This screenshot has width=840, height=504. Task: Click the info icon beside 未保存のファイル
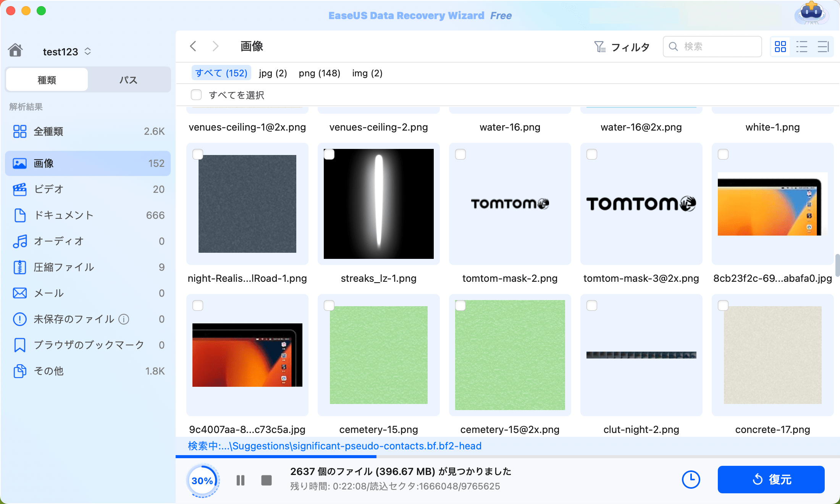pyautogui.click(x=124, y=319)
